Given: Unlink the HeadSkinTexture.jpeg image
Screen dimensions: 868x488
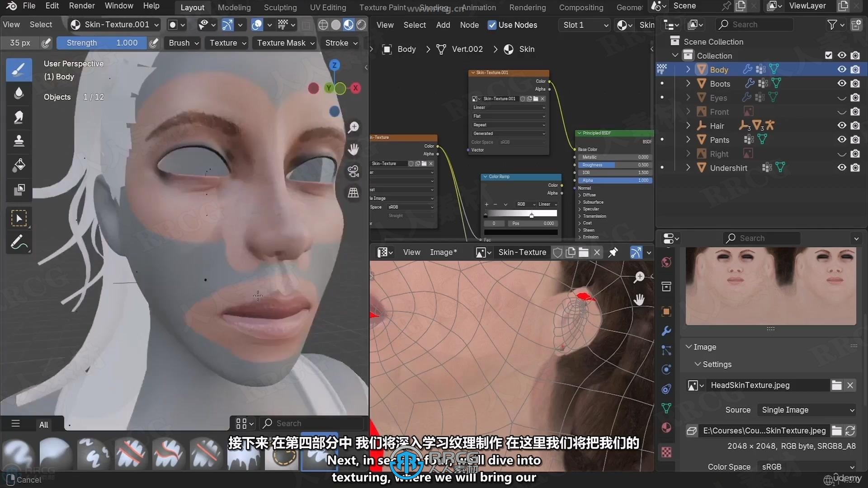Looking at the screenshot, I should [x=850, y=385].
